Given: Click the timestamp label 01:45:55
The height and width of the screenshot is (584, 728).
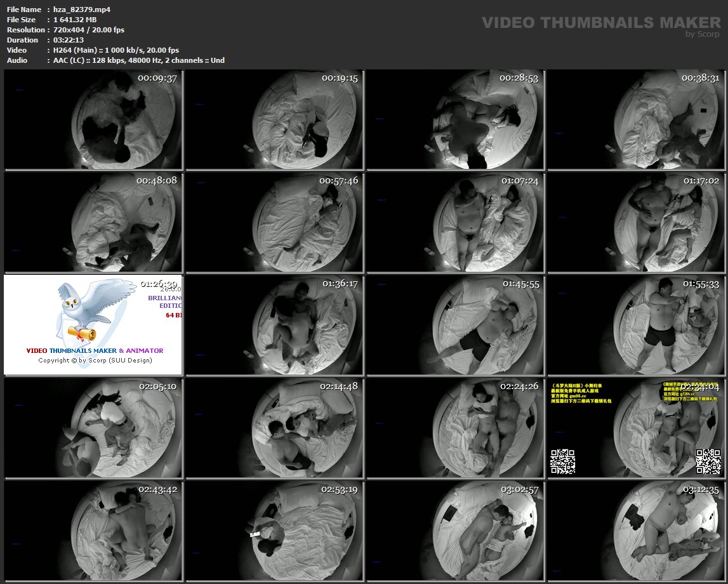Looking at the screenshot, I should pyautogui.click(x=520, y=284).
